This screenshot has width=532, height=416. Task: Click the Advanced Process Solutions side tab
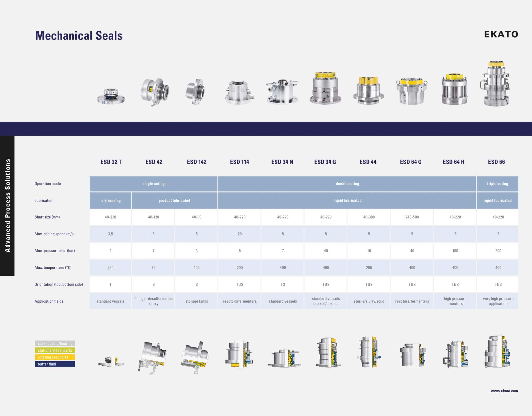[x=7, y=206]
